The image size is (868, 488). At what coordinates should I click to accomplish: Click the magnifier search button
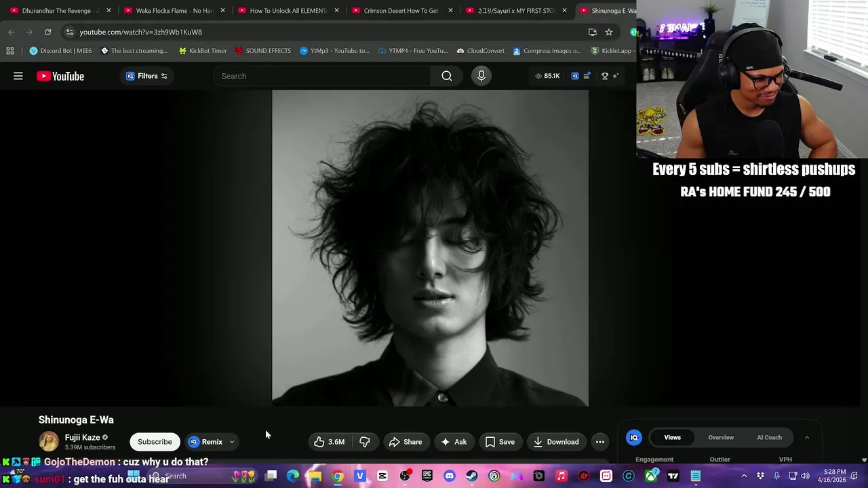tap(447, 76)
